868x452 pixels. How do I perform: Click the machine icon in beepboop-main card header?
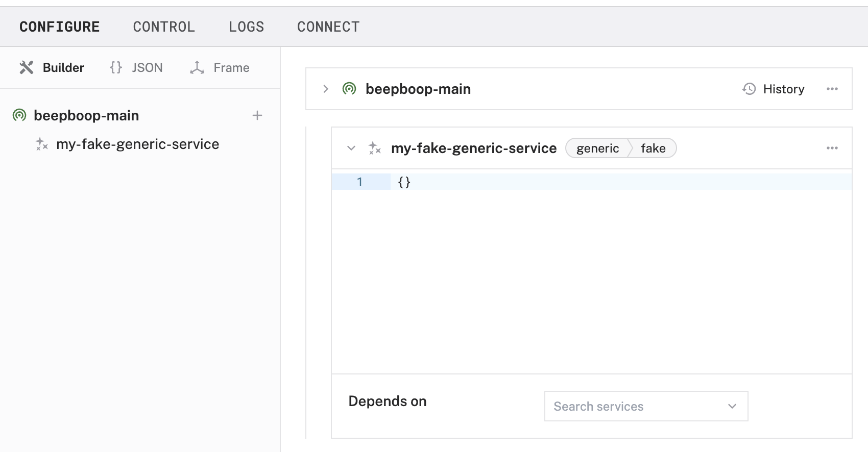[349, 89]
